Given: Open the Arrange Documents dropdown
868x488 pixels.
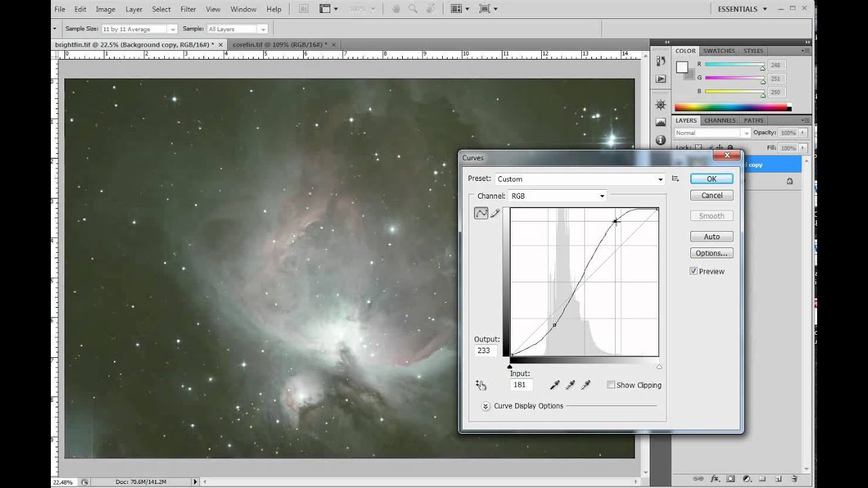Looking at the screenshot, I should click(x=460, y=9).
